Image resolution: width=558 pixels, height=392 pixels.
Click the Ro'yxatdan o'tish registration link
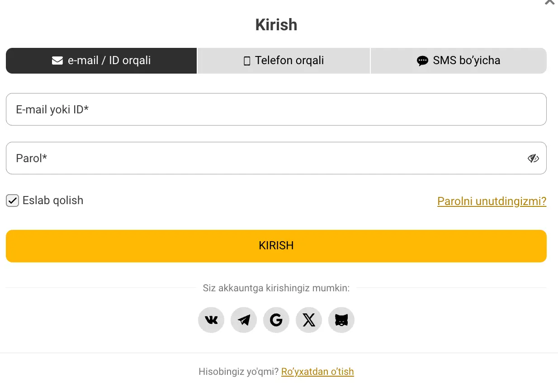[317, 371]
